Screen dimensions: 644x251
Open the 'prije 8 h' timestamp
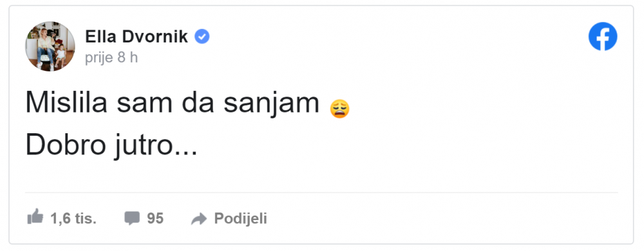pyautogui.click(x=111, y=58)
